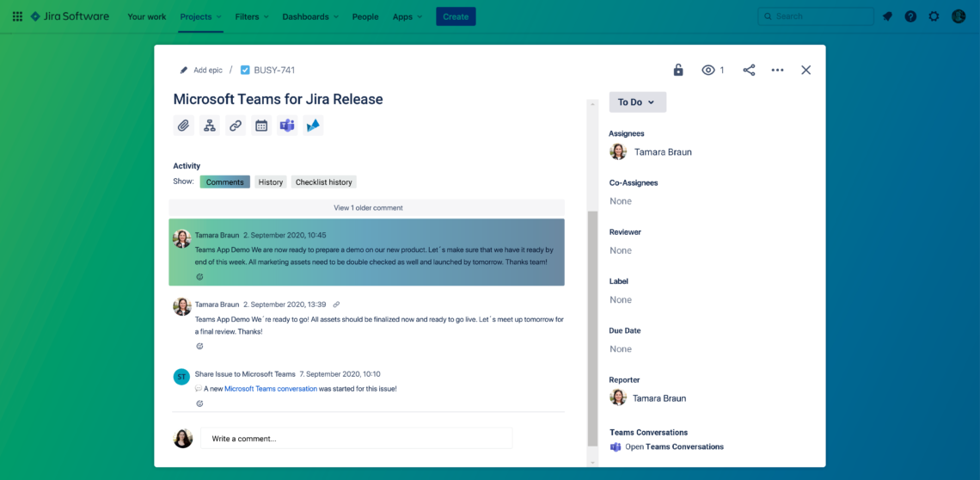Open the Apps dropdown menu
The width and height of the screenshot is (980, 480).
pyautogui.click(x=407, y=17)
